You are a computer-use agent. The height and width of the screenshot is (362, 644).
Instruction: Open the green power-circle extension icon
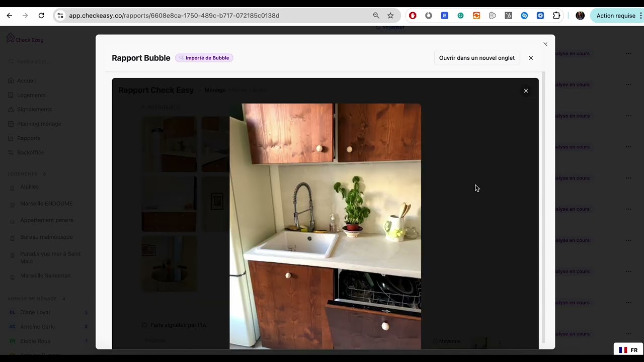click(460, 16)
